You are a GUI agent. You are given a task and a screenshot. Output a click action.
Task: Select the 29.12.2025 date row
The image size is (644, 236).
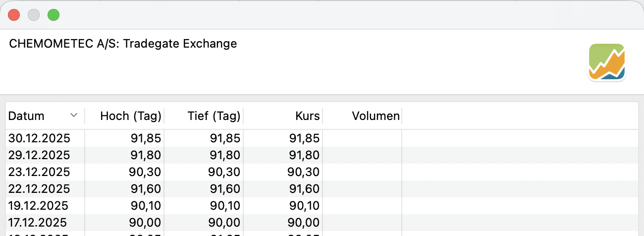40,155
